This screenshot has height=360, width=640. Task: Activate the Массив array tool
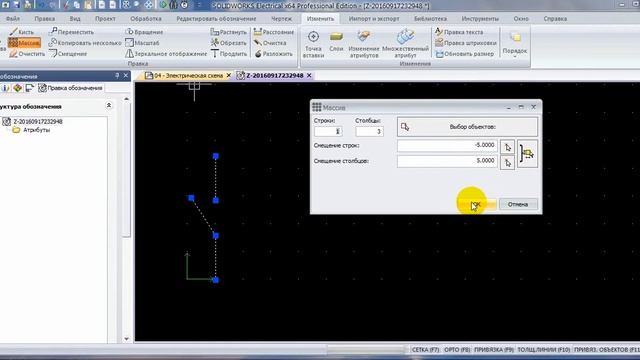pyautogui.click(x=24, y=43)
